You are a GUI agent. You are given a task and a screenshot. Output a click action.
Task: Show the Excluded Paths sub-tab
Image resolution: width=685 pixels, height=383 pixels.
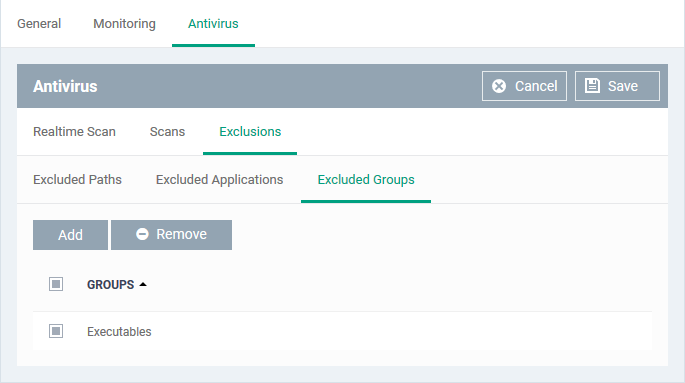click(x=77, y=179)
